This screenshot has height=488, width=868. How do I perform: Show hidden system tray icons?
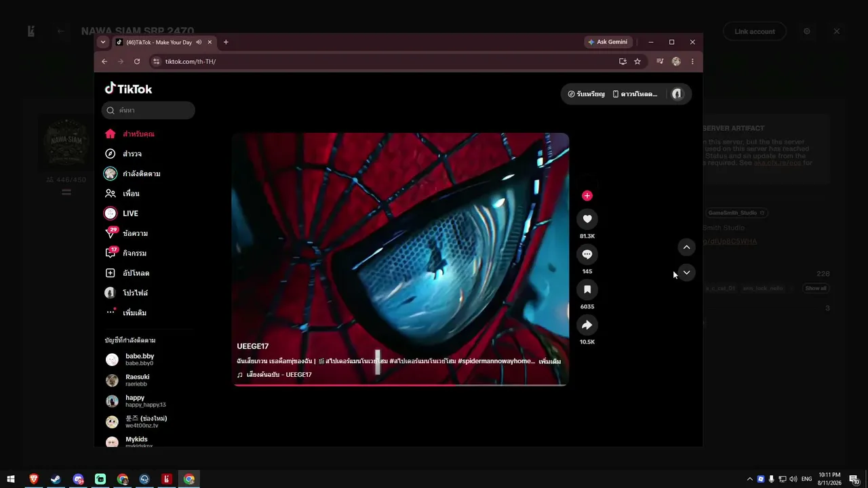749,479
